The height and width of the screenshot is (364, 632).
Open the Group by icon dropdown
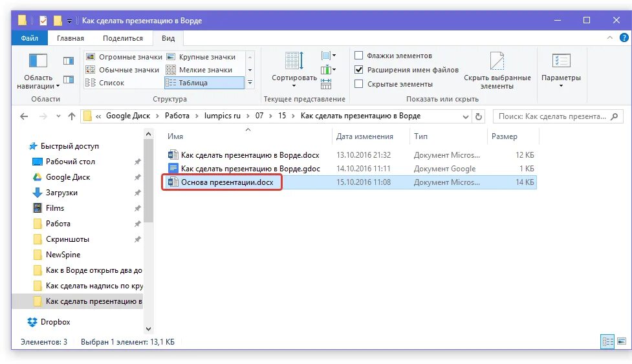point(329,56)
